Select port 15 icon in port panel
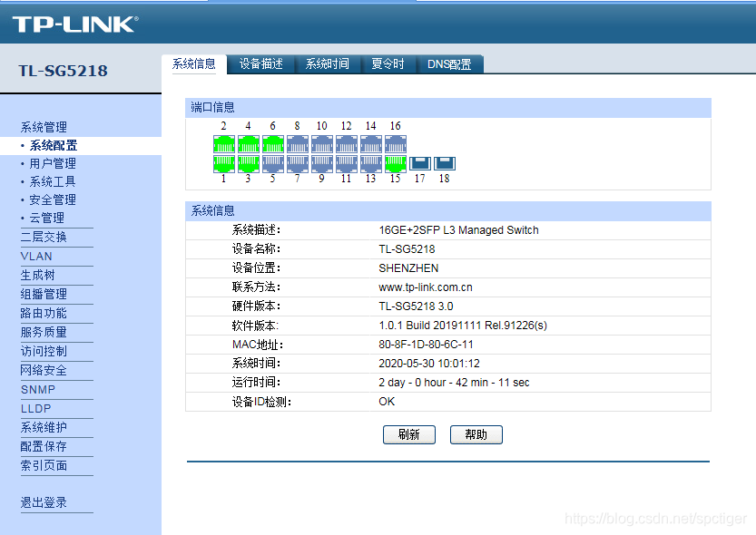Viewport: 756px width, 535px height. pyautogui.click(x=396, y=164)
